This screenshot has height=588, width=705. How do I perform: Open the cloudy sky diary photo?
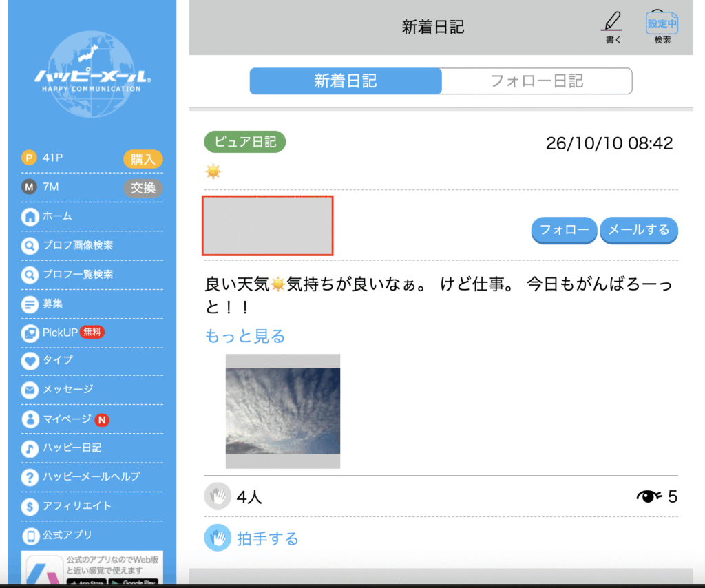[283, 411]
